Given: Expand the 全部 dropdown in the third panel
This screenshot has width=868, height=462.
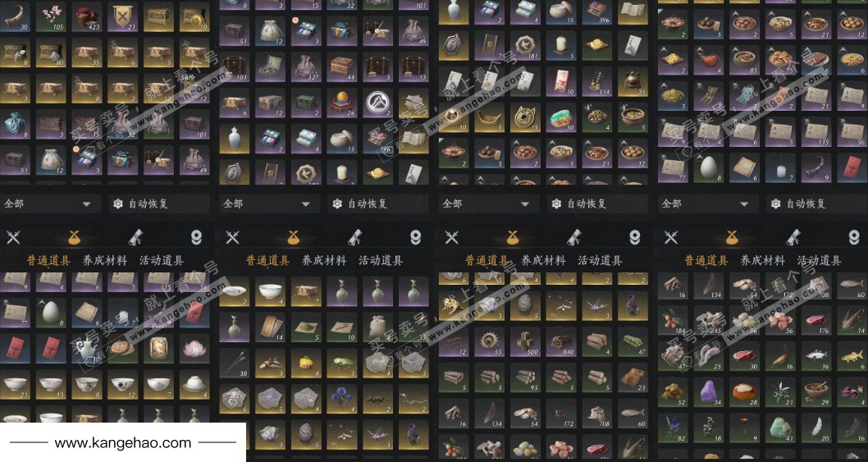Looking at the screenshot, I should point(487,204).
